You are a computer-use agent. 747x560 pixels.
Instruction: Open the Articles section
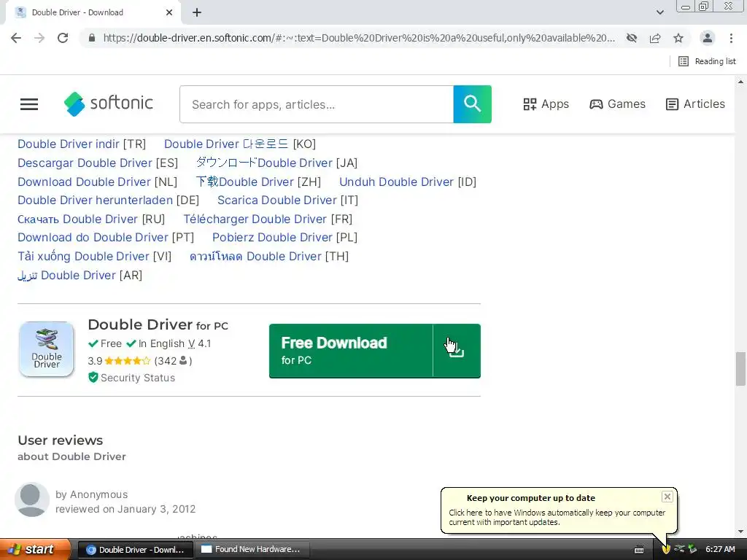tap(695, 104)
